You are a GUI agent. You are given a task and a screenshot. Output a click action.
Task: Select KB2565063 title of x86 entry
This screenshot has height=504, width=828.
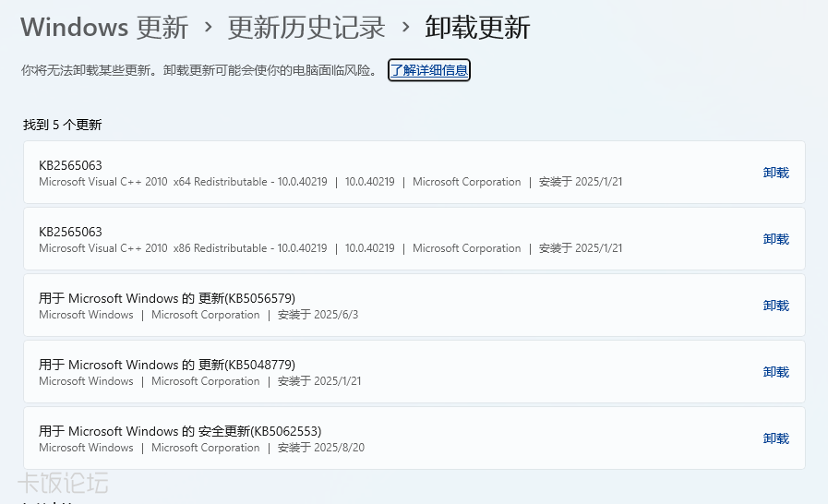[x=70, y=232]
